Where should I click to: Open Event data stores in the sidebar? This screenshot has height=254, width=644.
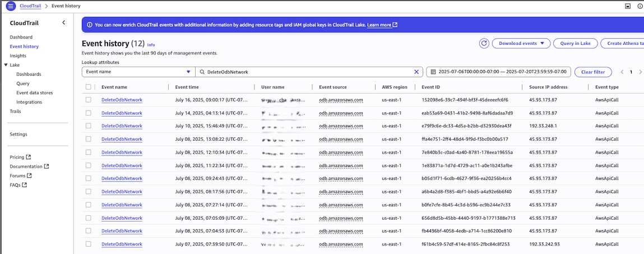35,93
